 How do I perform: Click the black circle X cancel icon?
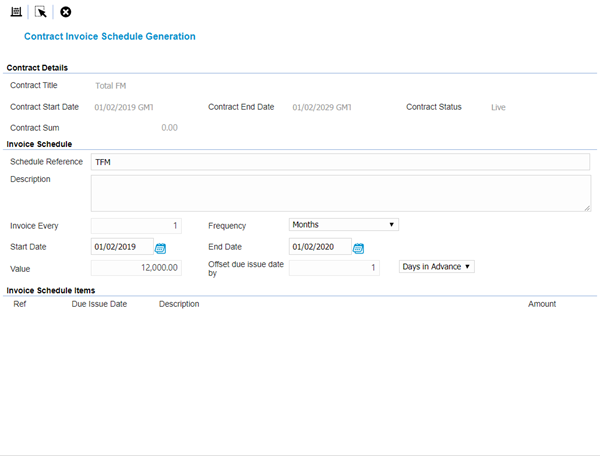(x=66, y=12)
